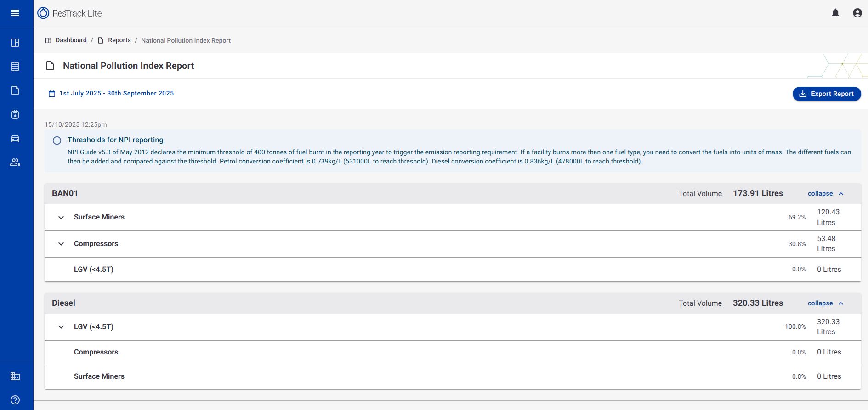
Task: Open the notifications bell
Action: pyautogui.click(x=835, y=13)
